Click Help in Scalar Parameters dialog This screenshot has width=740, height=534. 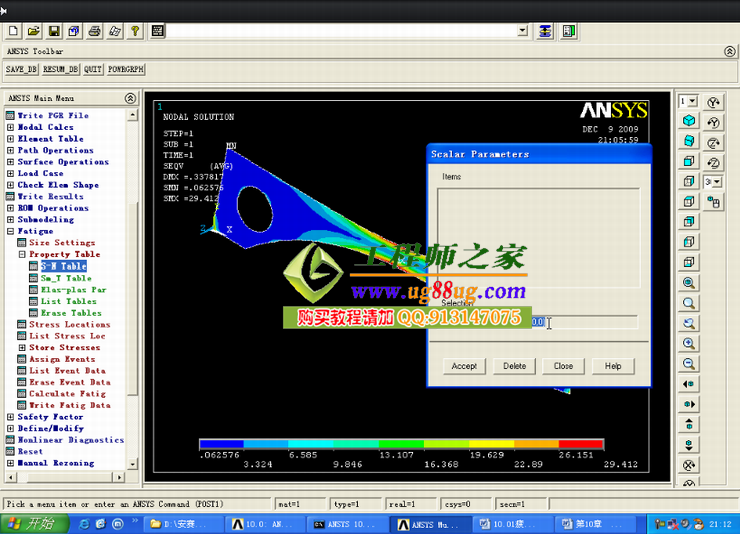[x=613, y=366]
